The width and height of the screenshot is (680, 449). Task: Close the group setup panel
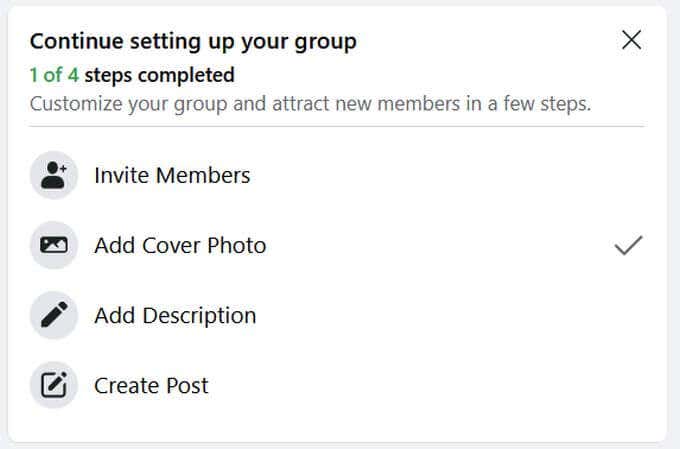631,40
